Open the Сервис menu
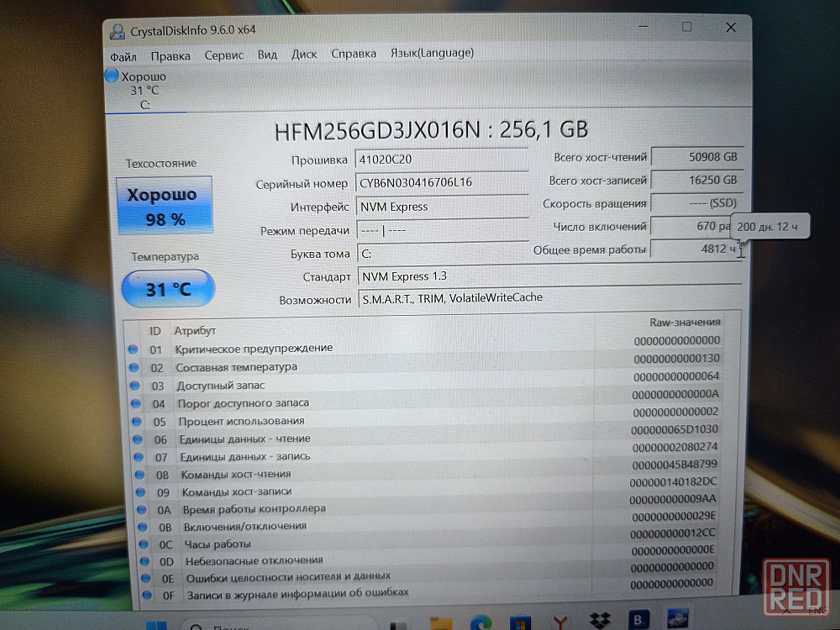Viewport: 840px width, 630px height. point(224,55)
